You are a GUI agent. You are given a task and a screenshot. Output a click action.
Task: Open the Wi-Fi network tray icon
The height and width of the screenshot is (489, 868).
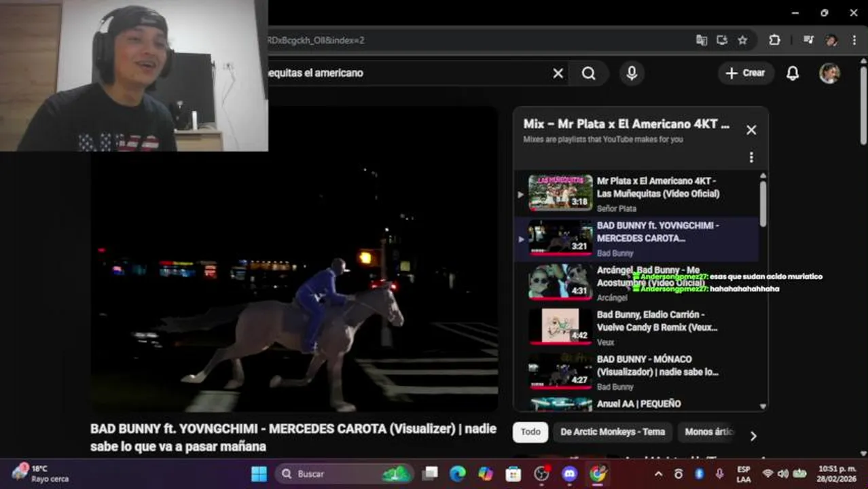[767, 473]
